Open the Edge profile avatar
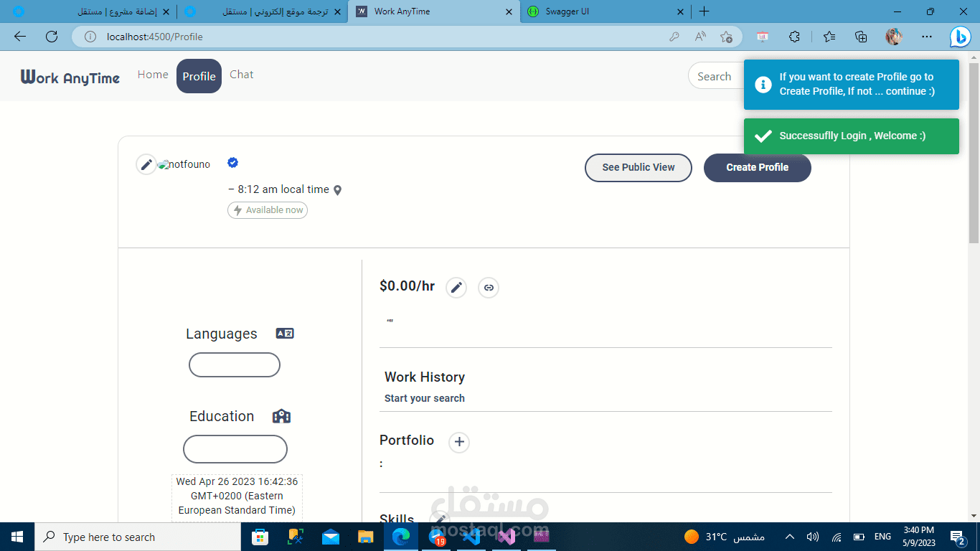The image size is (980, 551). [894, 37]
